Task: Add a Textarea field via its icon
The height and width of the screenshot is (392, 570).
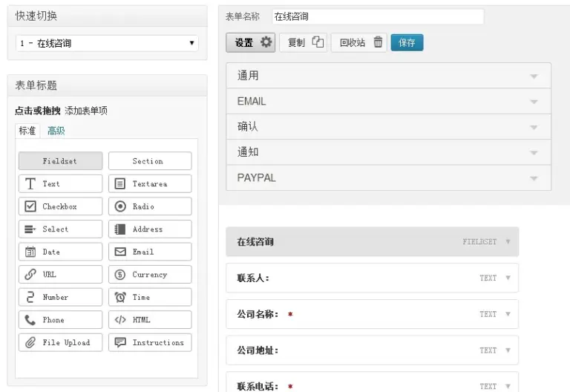Action: point(120,183)
